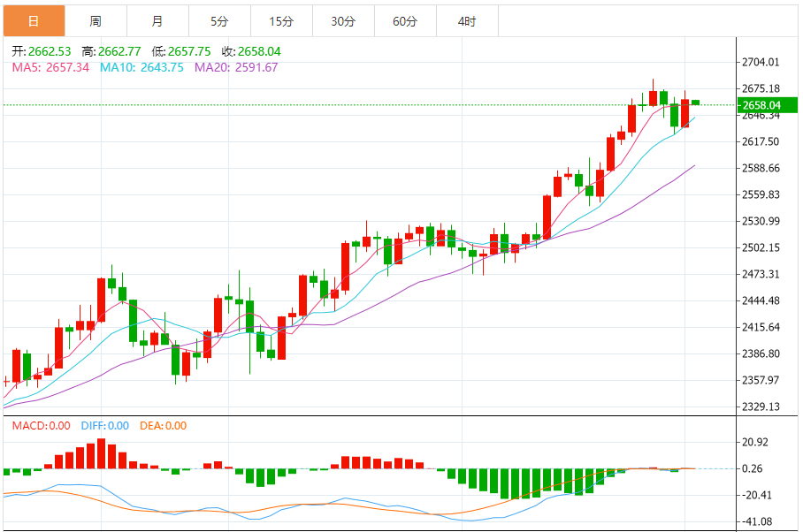Viewport: 803px width, 532px height.
Task: Click the low price 2657.75
Action: [x=189, y=51]
